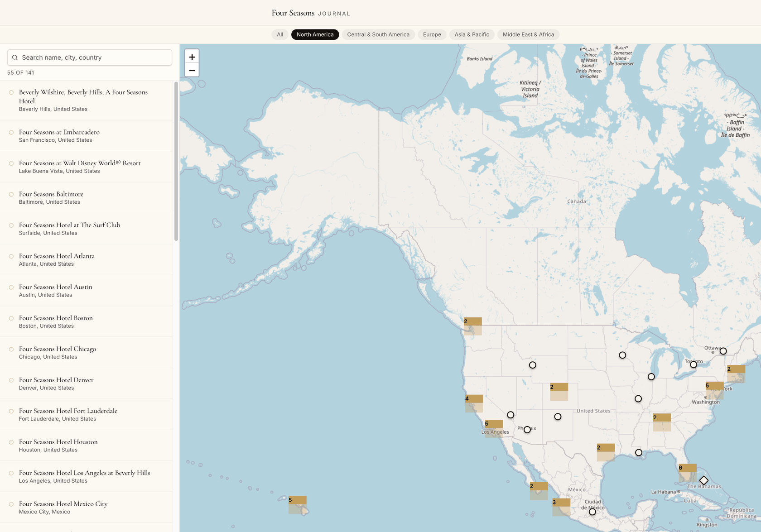
Task: Open the Baja Mexico cluster of 2
Action: [x=539, y=491]
